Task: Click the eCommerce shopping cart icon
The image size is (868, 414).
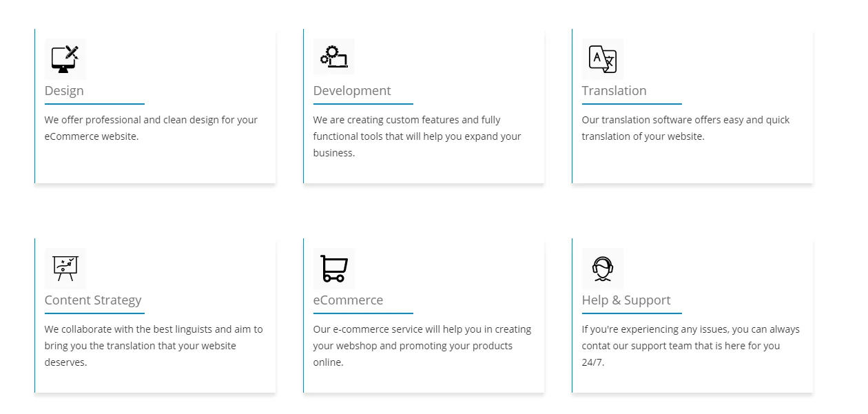Action: (x=334, y=268)
